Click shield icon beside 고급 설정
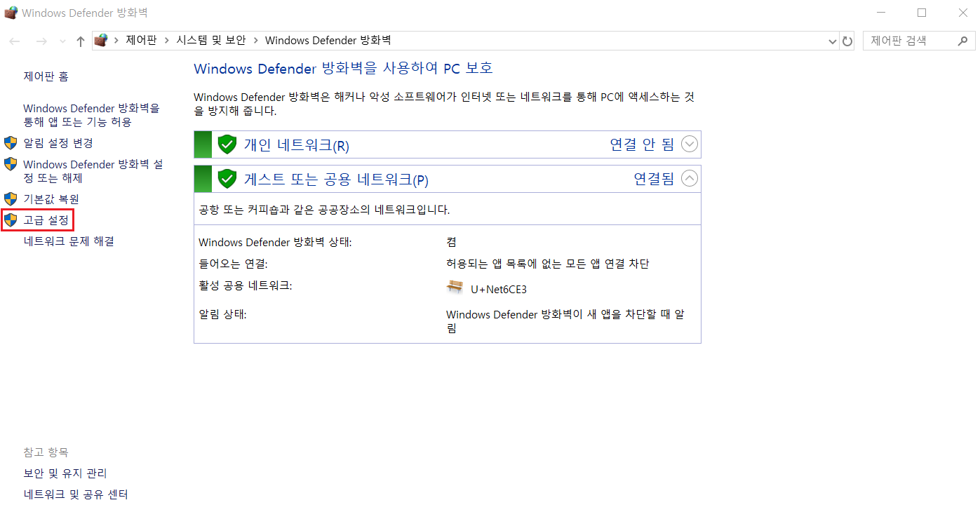 (11, 220)
